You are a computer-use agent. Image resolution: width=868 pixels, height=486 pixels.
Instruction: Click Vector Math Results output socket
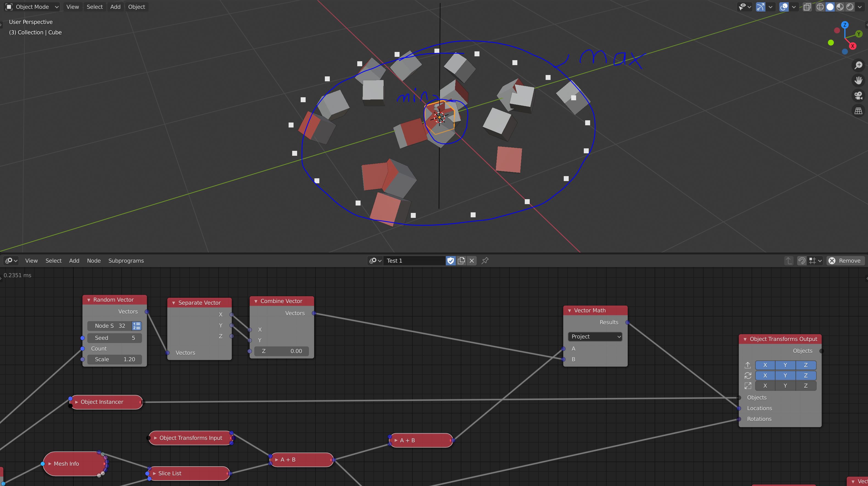click(627, 323)
